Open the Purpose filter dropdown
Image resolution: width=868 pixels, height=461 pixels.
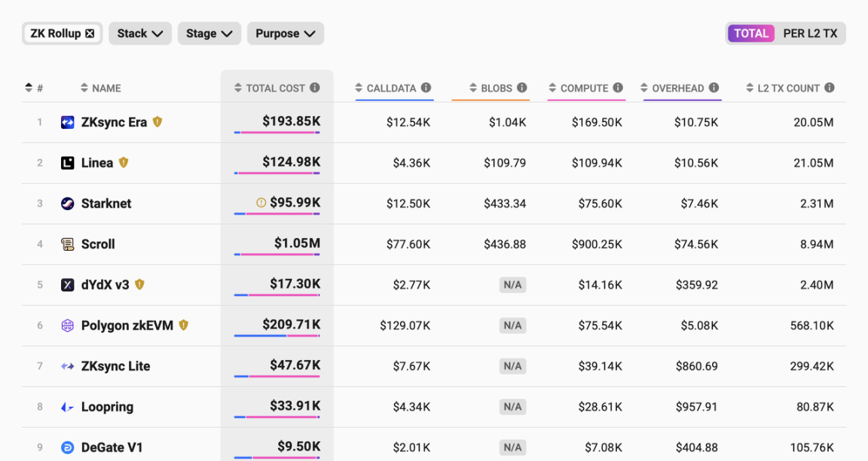(x=285, y=34)
